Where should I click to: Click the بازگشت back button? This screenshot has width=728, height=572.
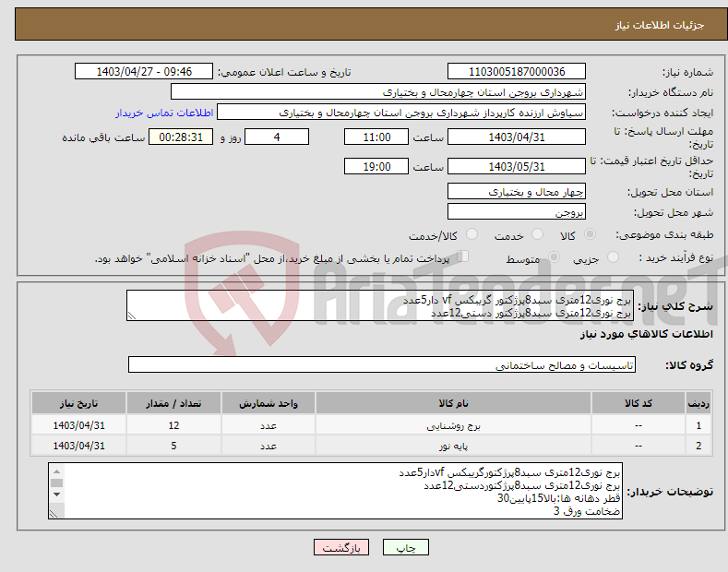(341, 547)
